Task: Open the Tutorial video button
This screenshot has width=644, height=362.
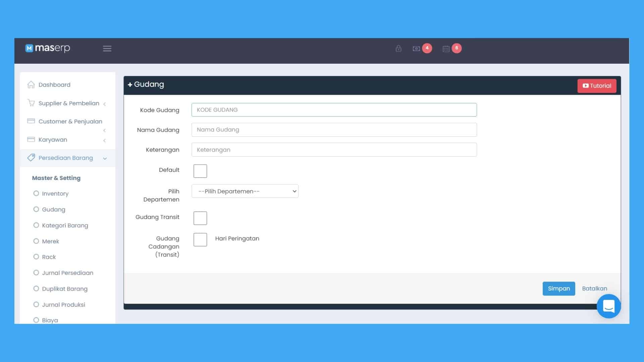Action: click(x=597, y=86)
